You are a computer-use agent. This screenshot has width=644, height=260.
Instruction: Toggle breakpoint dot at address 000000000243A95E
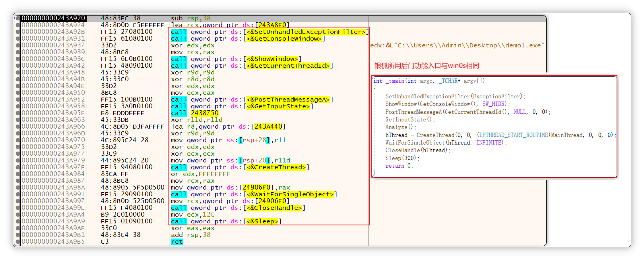pos(18,113)
